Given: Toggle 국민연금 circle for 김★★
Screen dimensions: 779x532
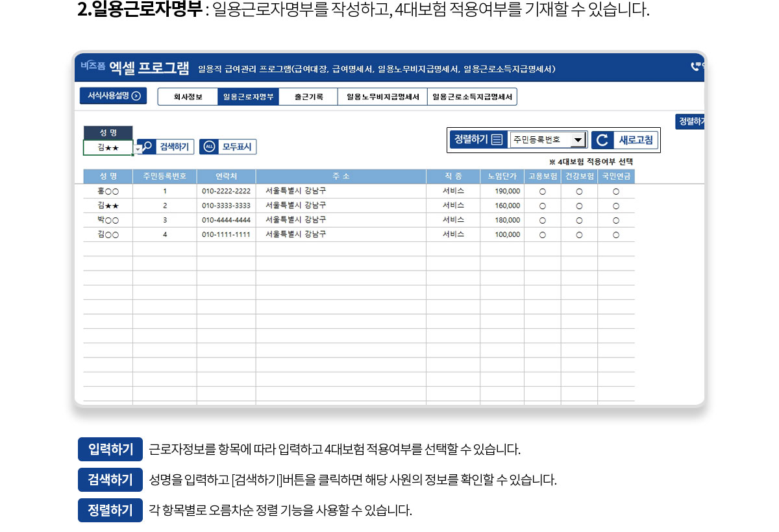Looking at the screenshot, I should 616,206.
